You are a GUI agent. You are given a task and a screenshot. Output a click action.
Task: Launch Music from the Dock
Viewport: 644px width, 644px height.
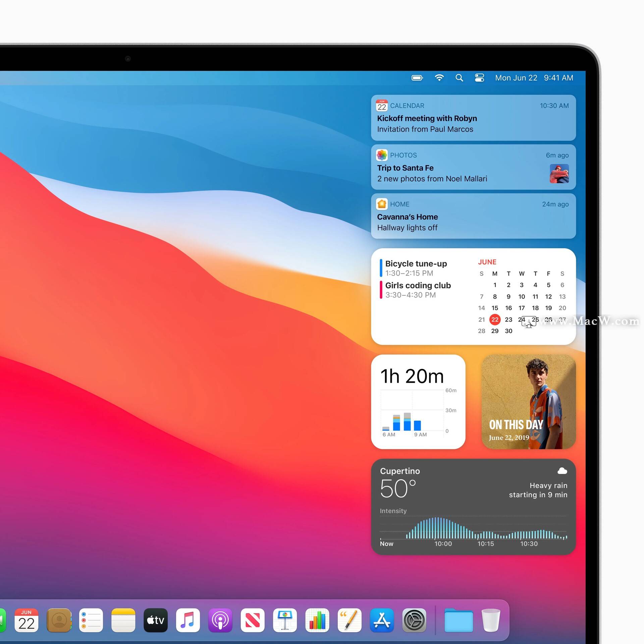pyautogui.click(x=188, y=620)
